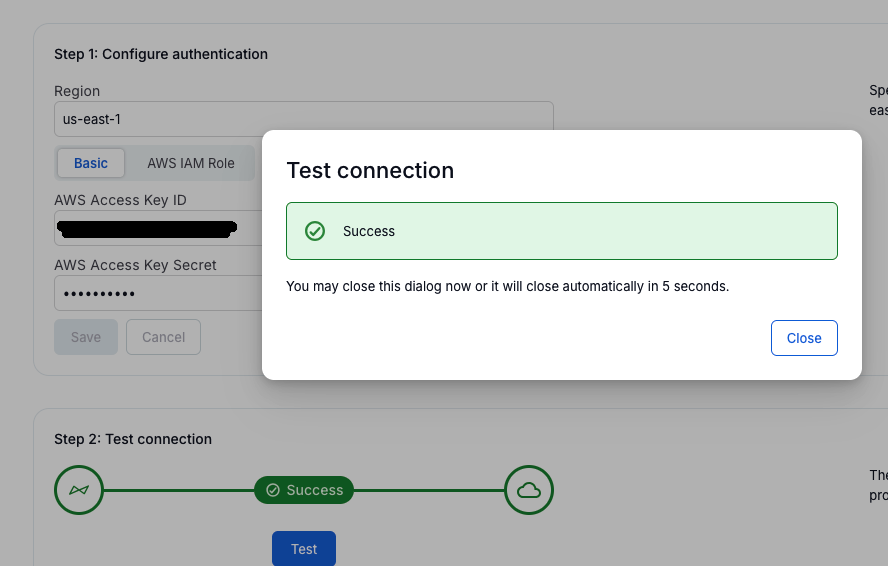Click the AWS Access Key Secret label
This screenshot has width=888, height=566.
[135, 265]
